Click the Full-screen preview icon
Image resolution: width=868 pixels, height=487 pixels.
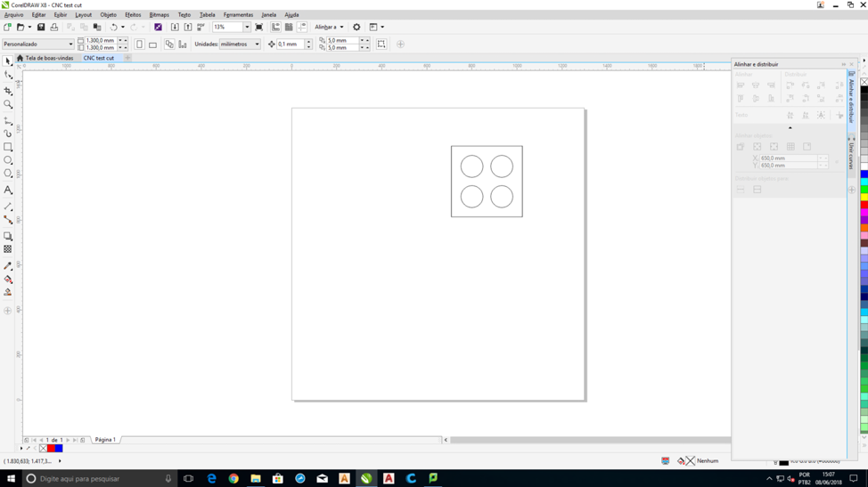tap(259, 27)
